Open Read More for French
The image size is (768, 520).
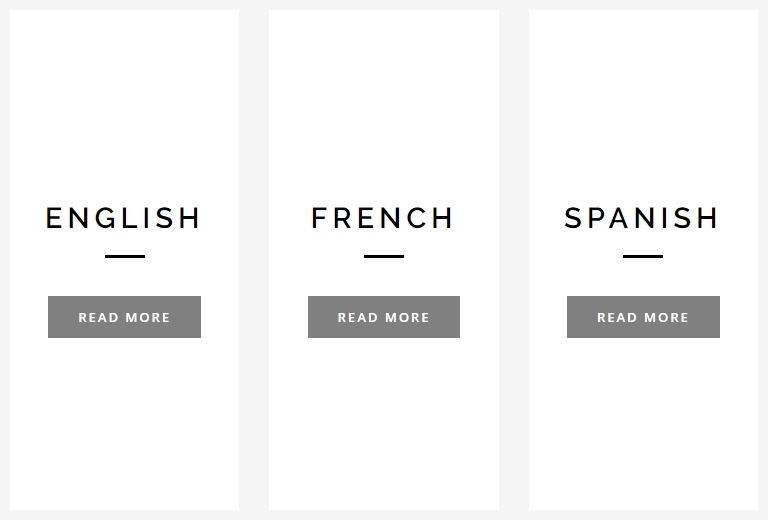coord(384,317)
